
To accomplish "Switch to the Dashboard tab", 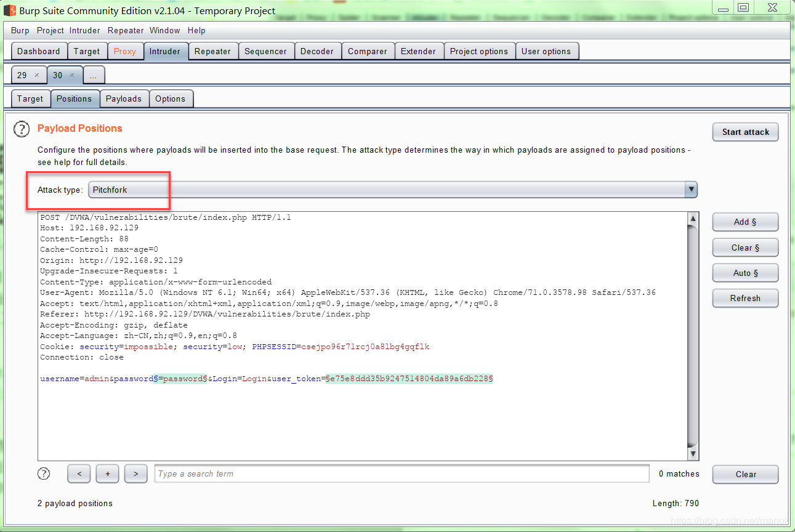I will click(39, 51).
